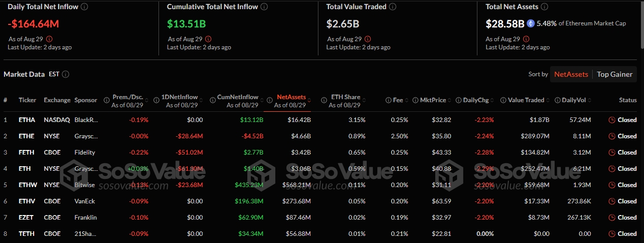
Task: Click clock status icon in TETH row
Action: (x=612, y=234)
